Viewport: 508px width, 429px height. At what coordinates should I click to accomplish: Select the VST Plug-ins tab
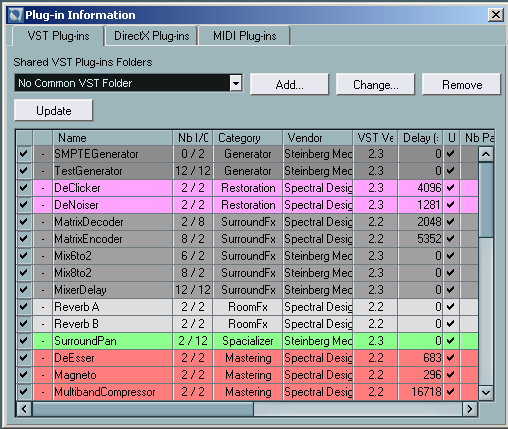pos(58,36)
